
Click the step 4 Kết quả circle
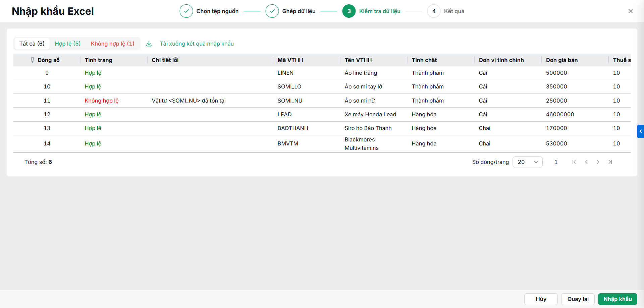tap(434, 11)
